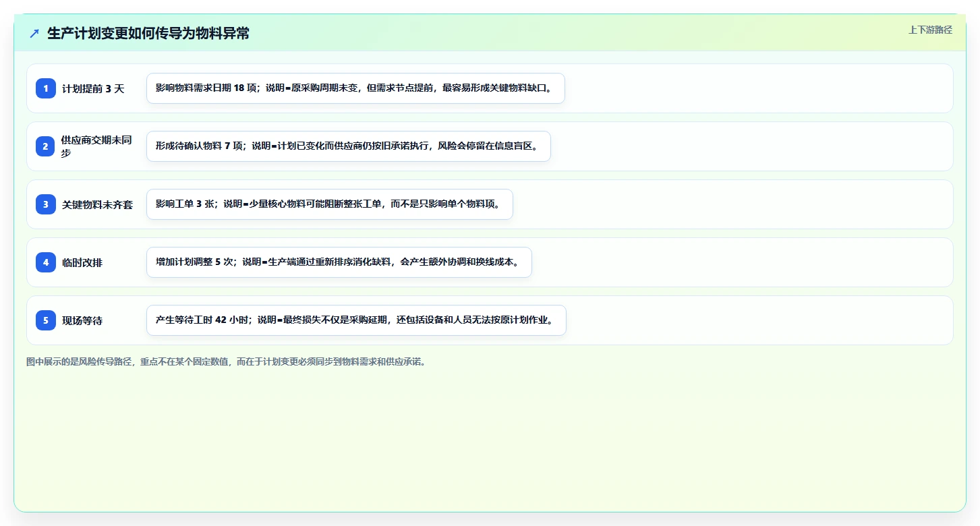Click step number badge 1
The image size is (980, 526).
tap(46, 88)
